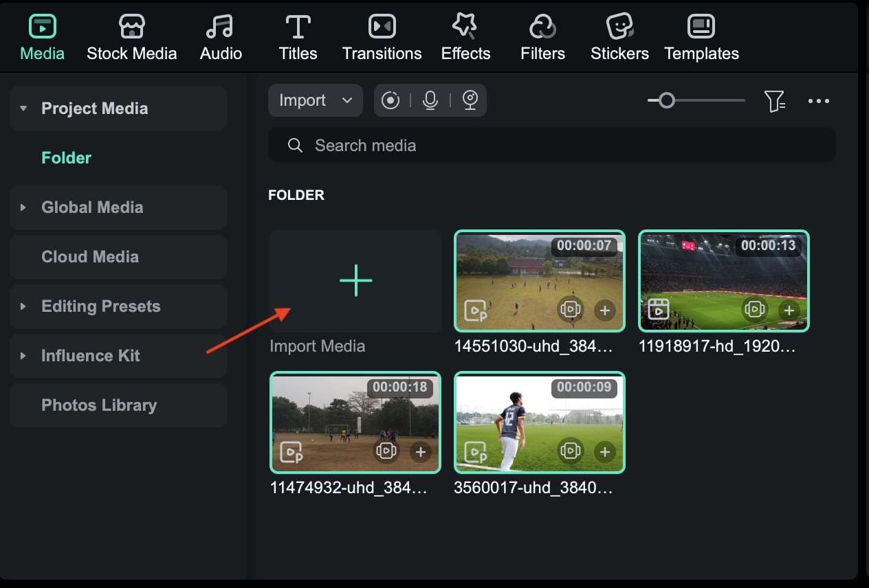Open the three-dots more options menu
The height and width of the screenshot is (588, 869).
tap(819, 102)
